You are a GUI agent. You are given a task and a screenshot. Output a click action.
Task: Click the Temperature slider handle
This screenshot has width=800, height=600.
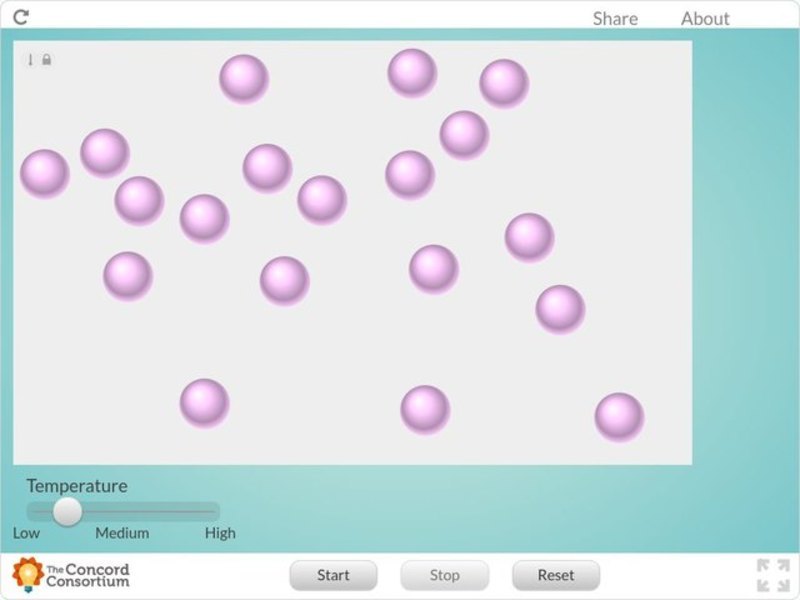pyautogui.click(x=68, y=512)
